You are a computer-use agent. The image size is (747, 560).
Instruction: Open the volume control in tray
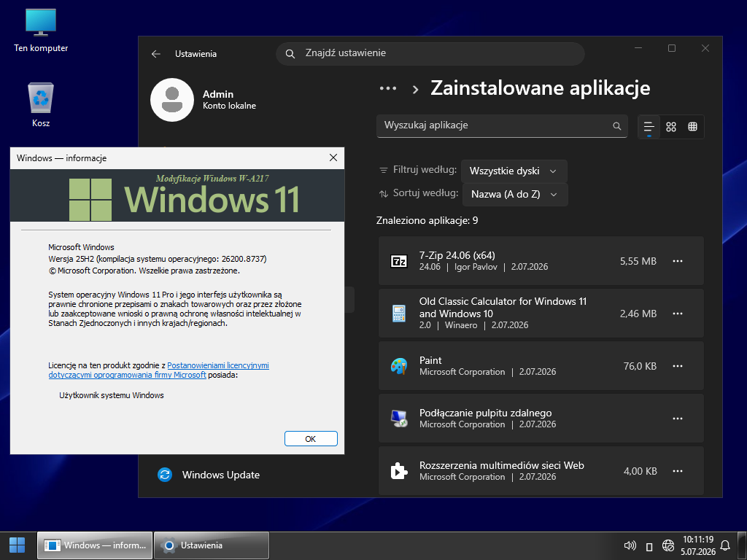coord(630,545)
